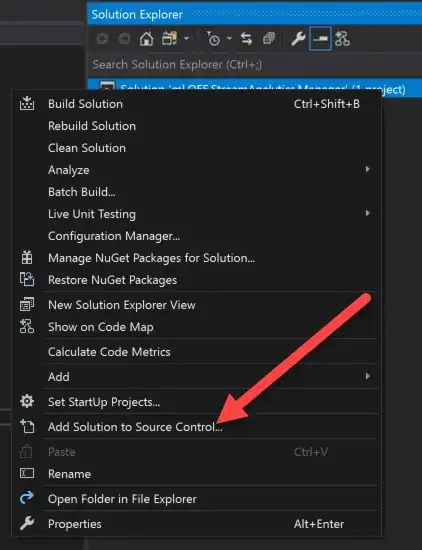Click the Pending Changes Filter clock icon

[x=213, y=39]
